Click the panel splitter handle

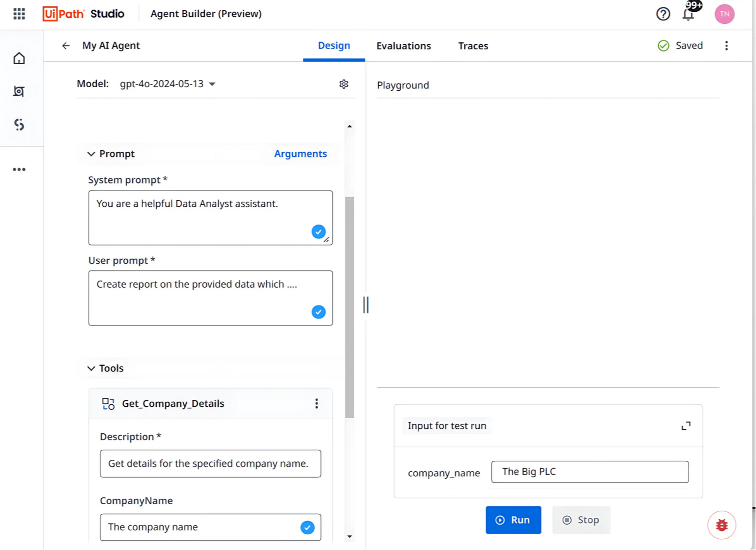click(366, 305)
